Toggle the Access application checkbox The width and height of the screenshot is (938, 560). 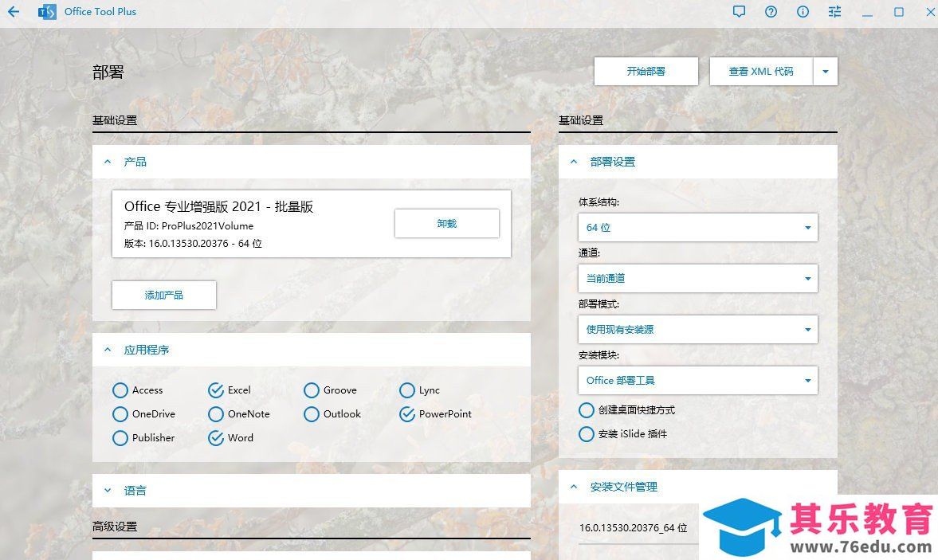point(120,390)
